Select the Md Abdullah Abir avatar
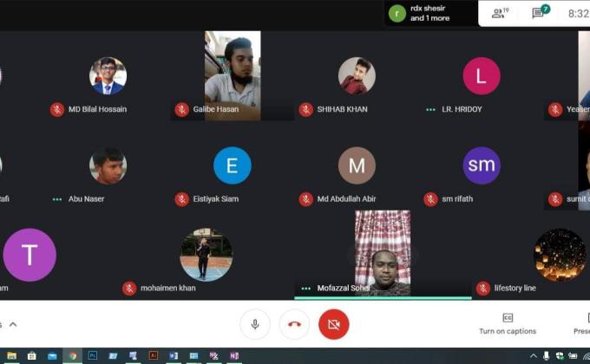590x364 pixels. (357, 166)
